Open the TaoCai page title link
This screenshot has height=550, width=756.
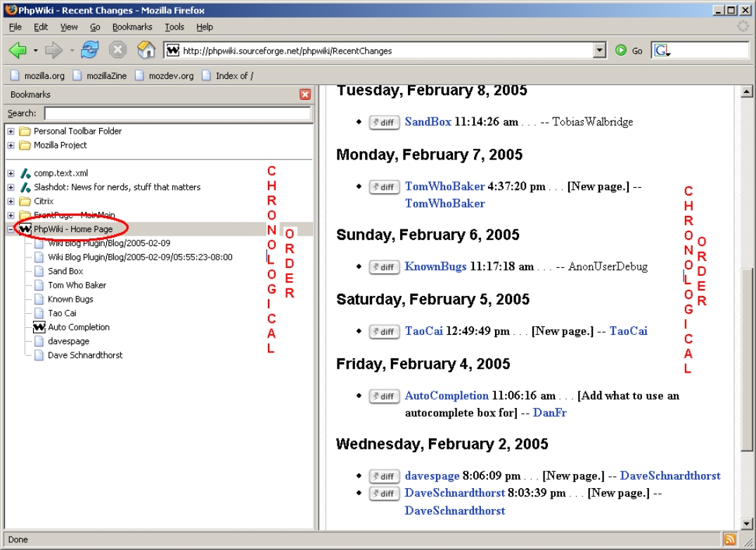pyautogui.click(x=424, y=331)
